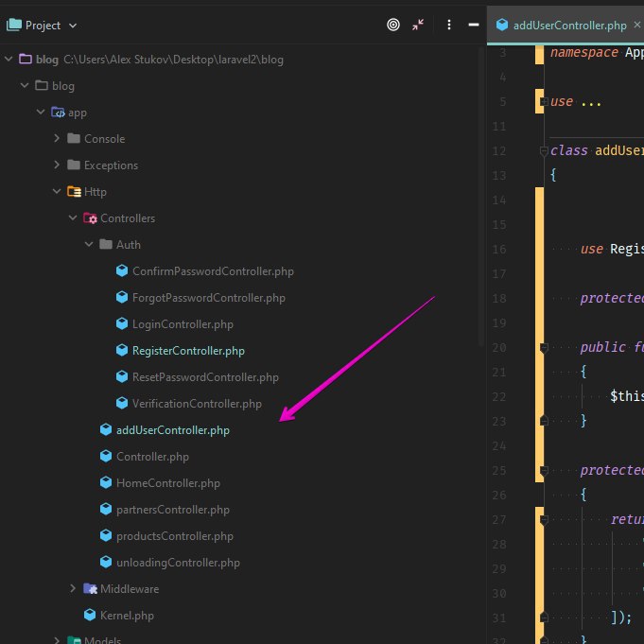The width and height of the screenshot is (644, 644).
Task: Click line number 16 in the gutter
Action: (x=499, y=250)
